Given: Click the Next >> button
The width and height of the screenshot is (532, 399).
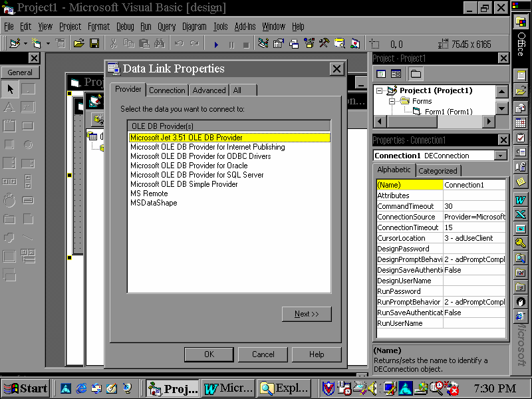Looking at the screenshot, I should point(307,314).
